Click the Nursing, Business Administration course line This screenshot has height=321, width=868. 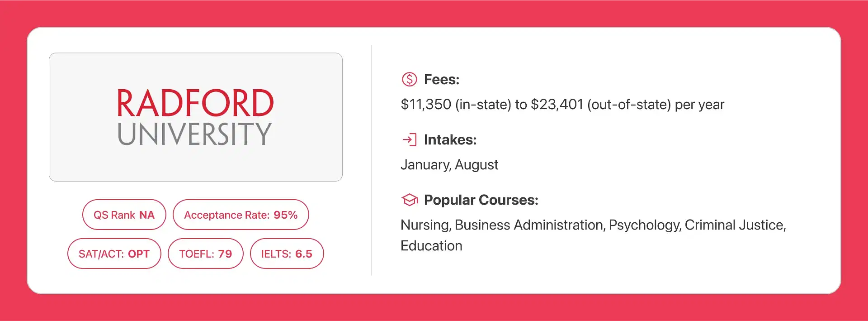593,225
